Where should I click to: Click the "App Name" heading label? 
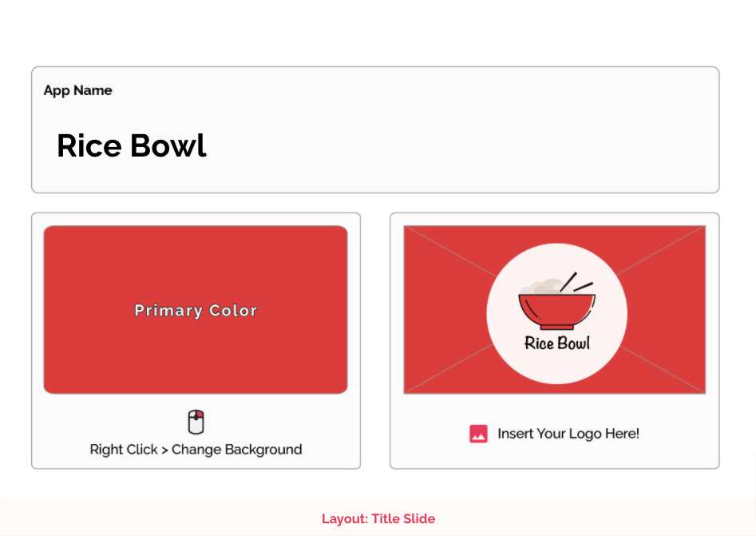click(x=77, y=90)
